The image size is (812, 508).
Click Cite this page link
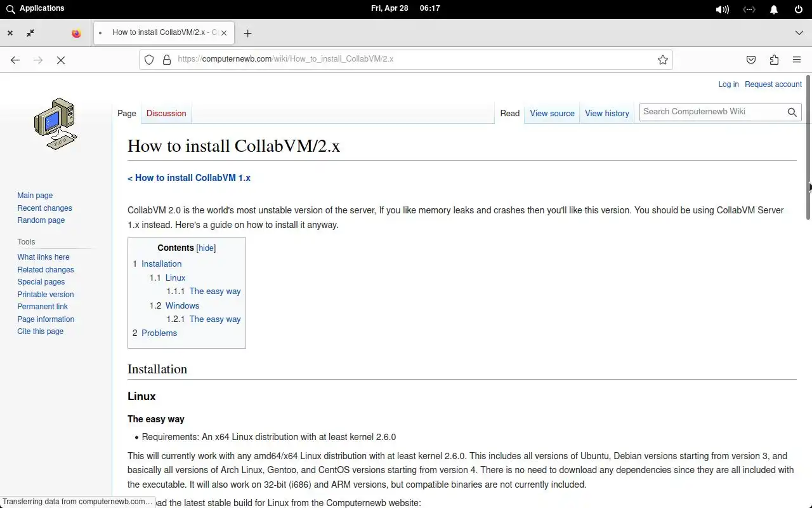tap(41, 331)
